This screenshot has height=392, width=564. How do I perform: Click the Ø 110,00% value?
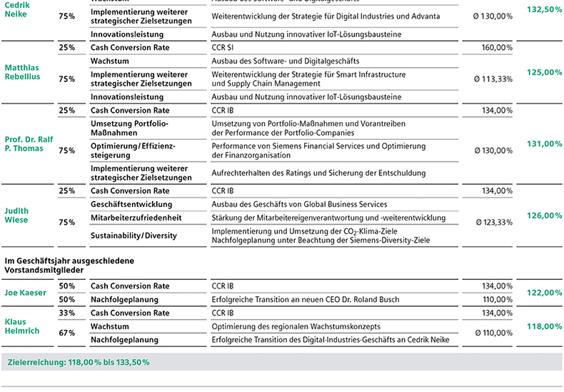pos(494,333)
